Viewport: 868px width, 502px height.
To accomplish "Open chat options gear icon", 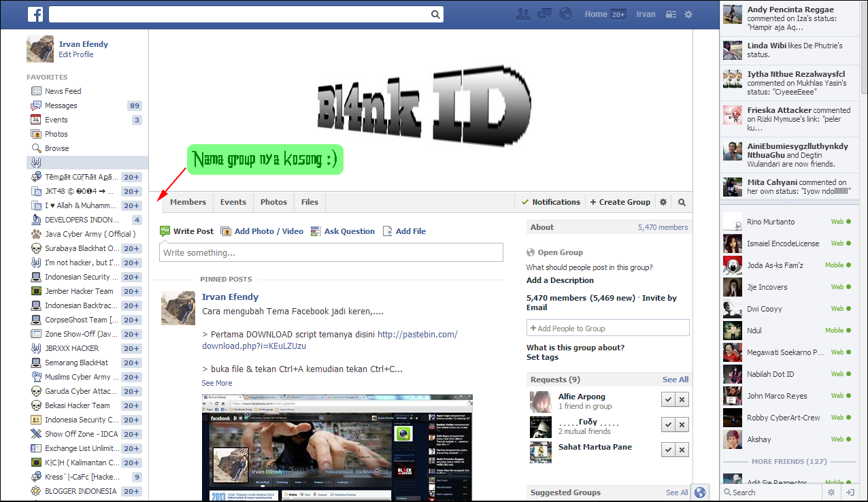I will [x=831, y=492].
